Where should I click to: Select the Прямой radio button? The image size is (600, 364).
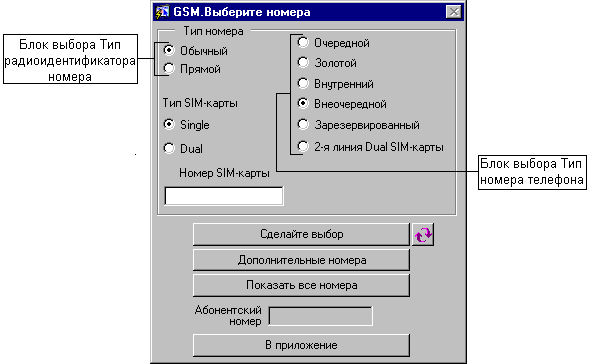pos(169,69)
